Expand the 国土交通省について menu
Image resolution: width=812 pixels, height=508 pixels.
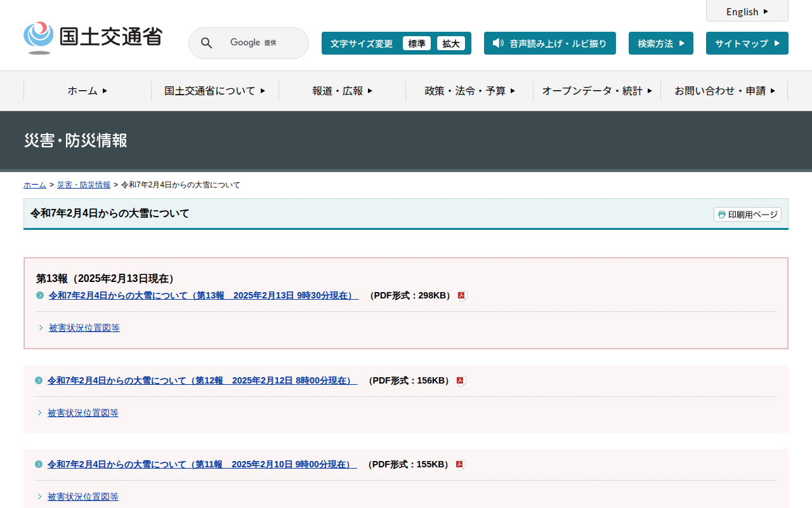(214, 91)
